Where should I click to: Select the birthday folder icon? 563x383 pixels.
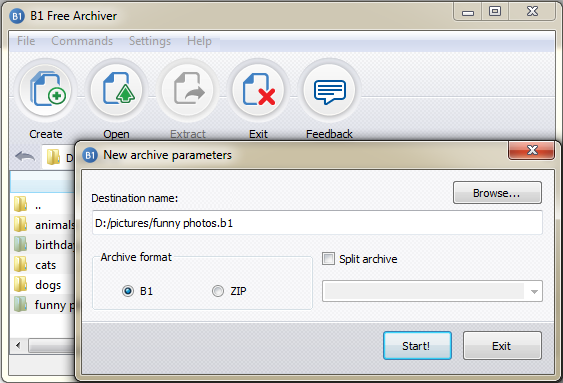point(20,244)
